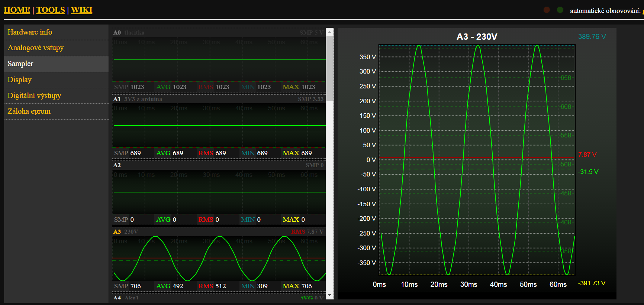
Task: Select the A1 3V3 z arduina channel graph
Action: tap(219, 126)
